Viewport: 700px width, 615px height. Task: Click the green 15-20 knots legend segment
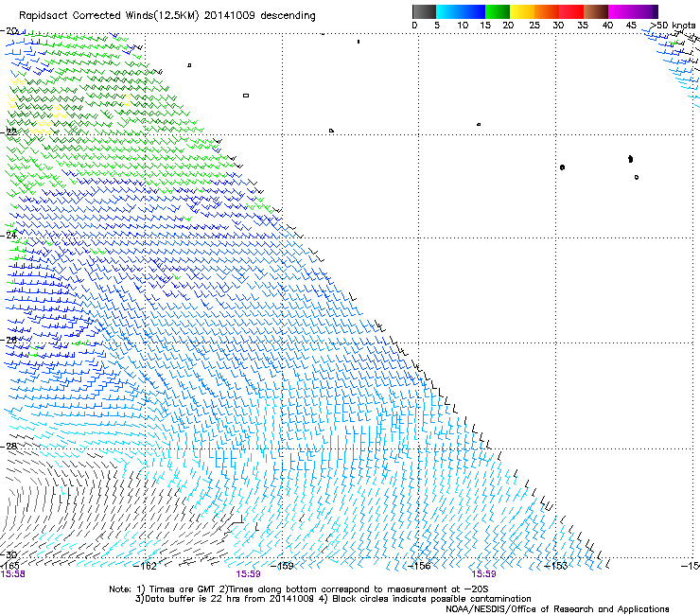tap(498, 11)
